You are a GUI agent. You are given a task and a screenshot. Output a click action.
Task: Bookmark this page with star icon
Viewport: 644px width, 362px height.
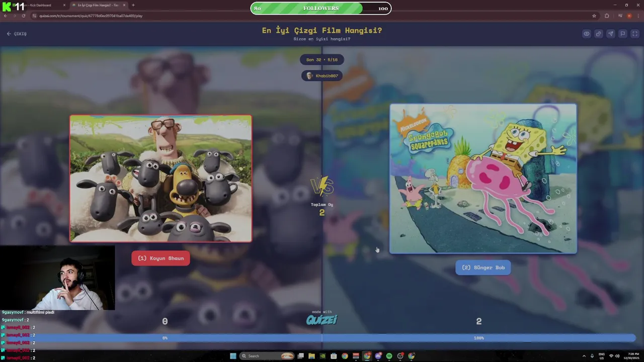click(x=594, y=16)
